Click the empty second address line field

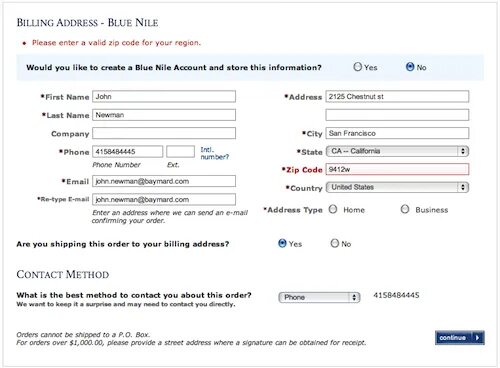click(x=397, y=115)
